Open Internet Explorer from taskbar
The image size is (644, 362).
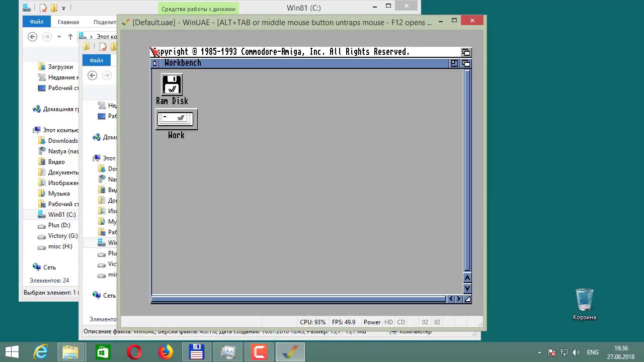tap(40, 352)
